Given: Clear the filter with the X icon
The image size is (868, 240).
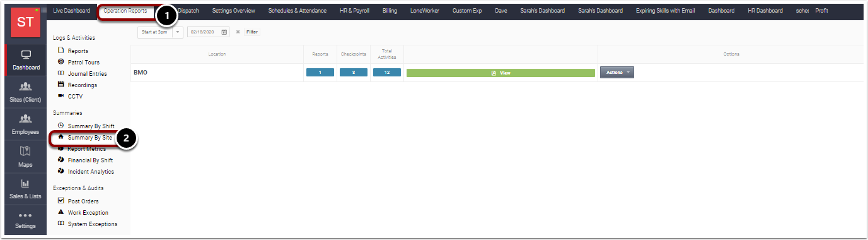Looking at the screenshot, I should click(238, 32).
